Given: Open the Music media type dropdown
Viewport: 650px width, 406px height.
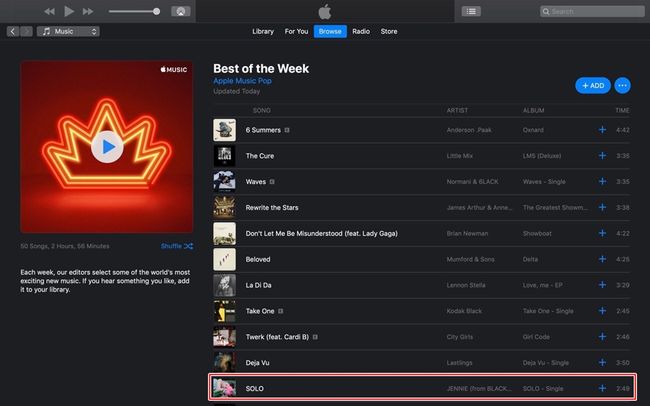Looking at the screenshot, I should pos(68,31).
